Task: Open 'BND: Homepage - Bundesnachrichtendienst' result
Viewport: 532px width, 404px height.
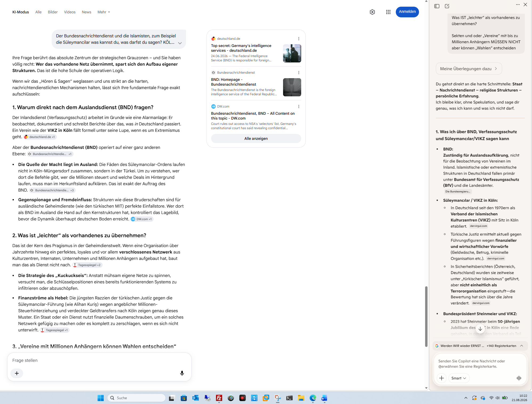Action: [233, 82]
